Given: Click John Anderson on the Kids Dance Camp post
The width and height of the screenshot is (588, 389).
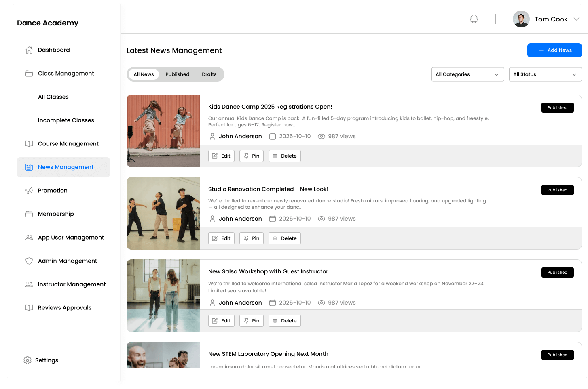Looking at the screenshot, I should (x=240, y=136).
